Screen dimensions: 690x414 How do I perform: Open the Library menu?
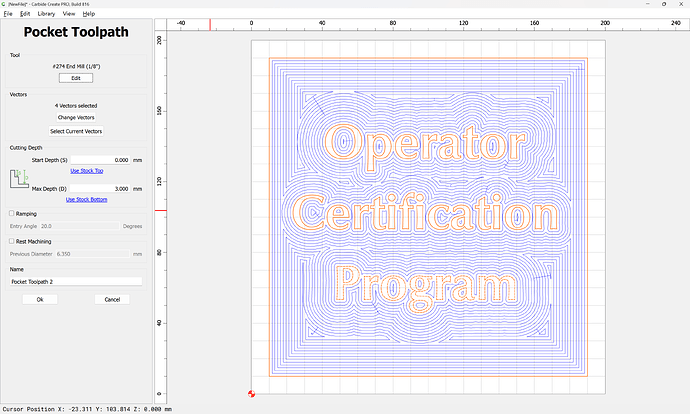click(x=46, y=14)
